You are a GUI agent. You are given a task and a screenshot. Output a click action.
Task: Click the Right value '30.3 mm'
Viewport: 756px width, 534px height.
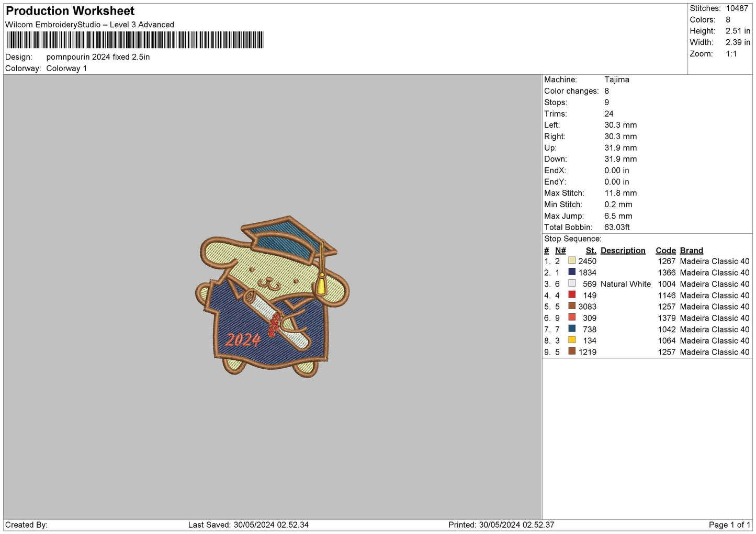click(x=620, y=137)
